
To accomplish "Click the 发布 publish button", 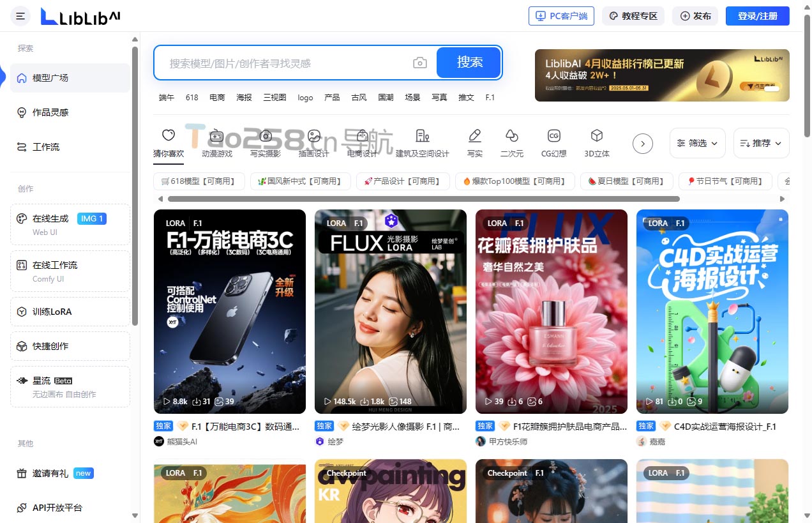I will tap(695, 16).
